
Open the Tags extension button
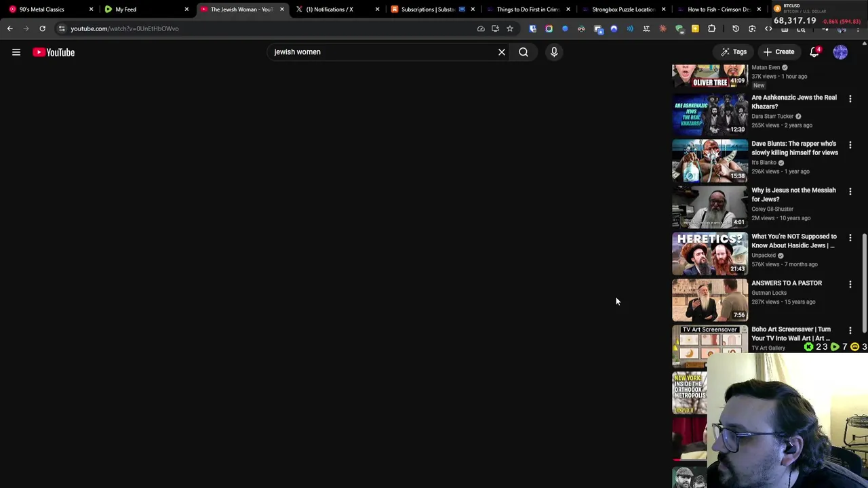(734, 52)
